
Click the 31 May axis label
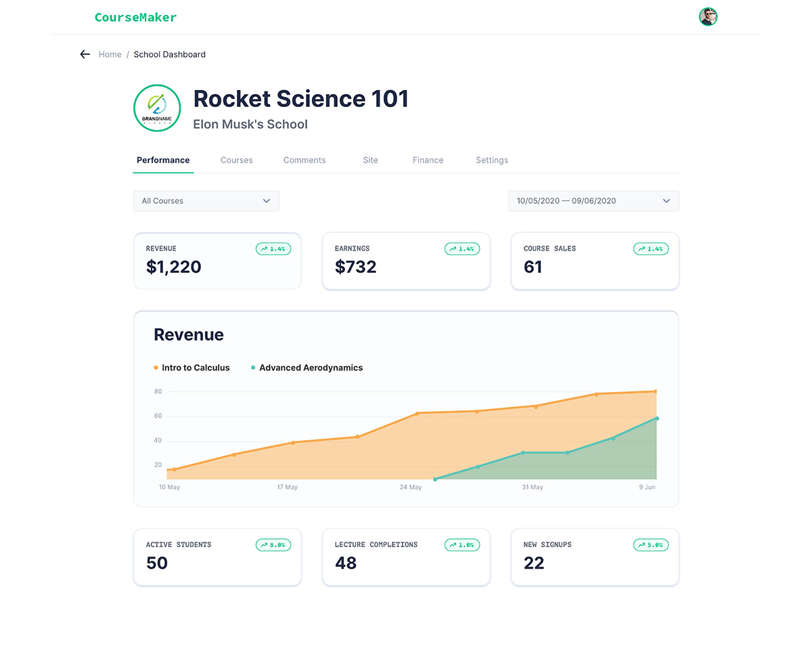pyautogui.click(x=533, y=487)
